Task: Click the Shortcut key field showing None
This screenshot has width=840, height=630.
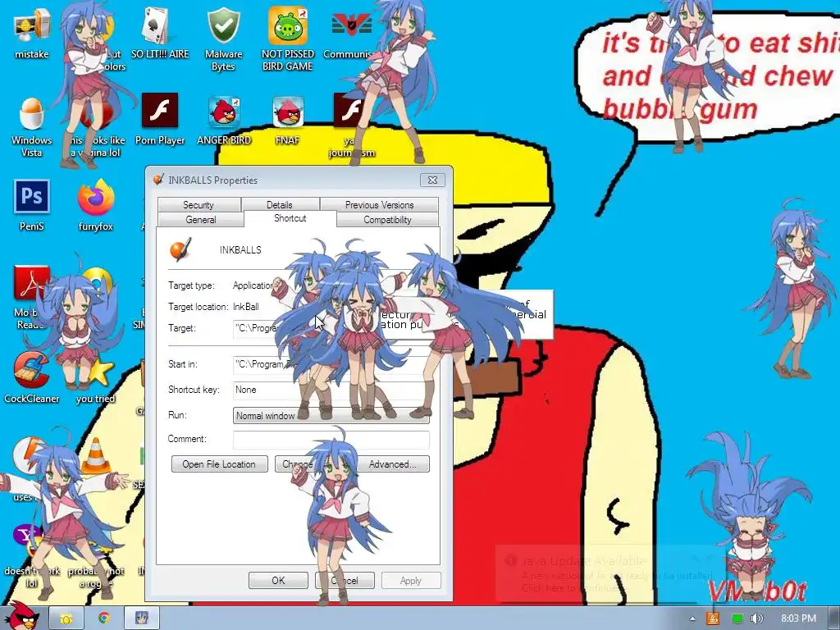Action: click(331, 390)
